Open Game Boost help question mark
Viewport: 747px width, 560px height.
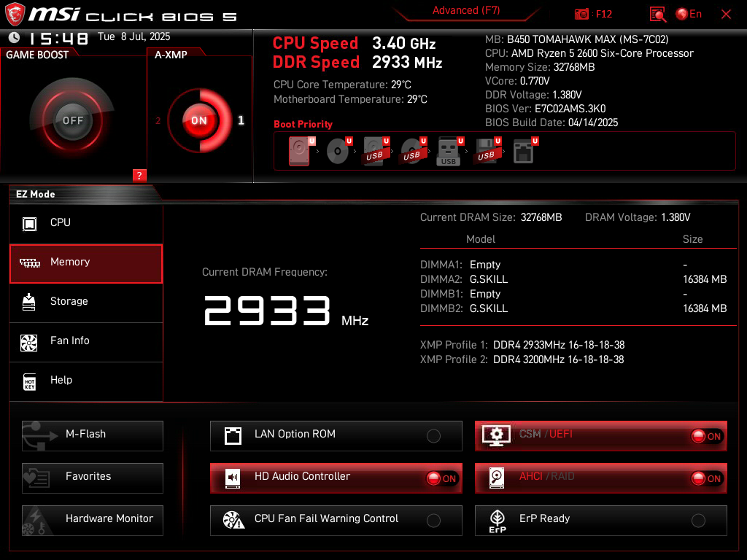(139, 175)
